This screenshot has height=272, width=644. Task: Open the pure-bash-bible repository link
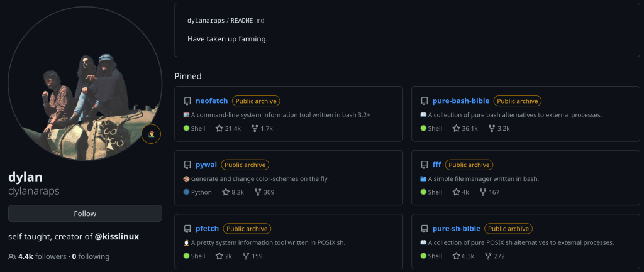(461, 101)
